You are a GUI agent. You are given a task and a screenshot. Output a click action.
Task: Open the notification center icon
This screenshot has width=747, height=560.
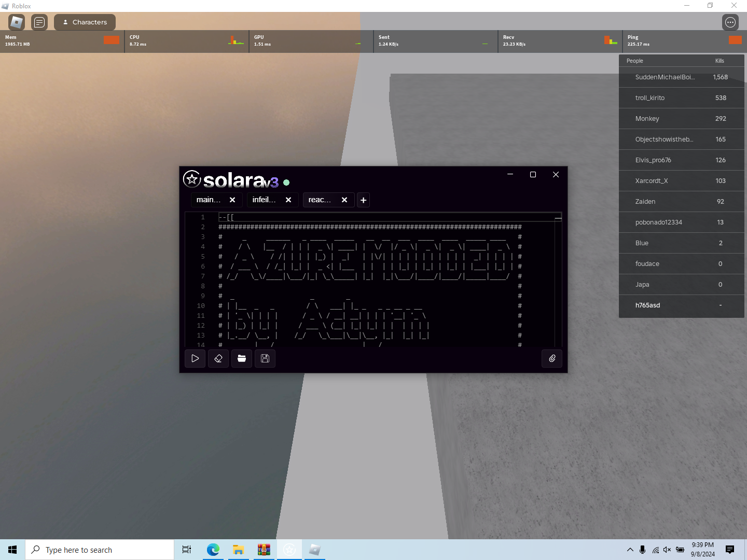click(x=730, y=550)
